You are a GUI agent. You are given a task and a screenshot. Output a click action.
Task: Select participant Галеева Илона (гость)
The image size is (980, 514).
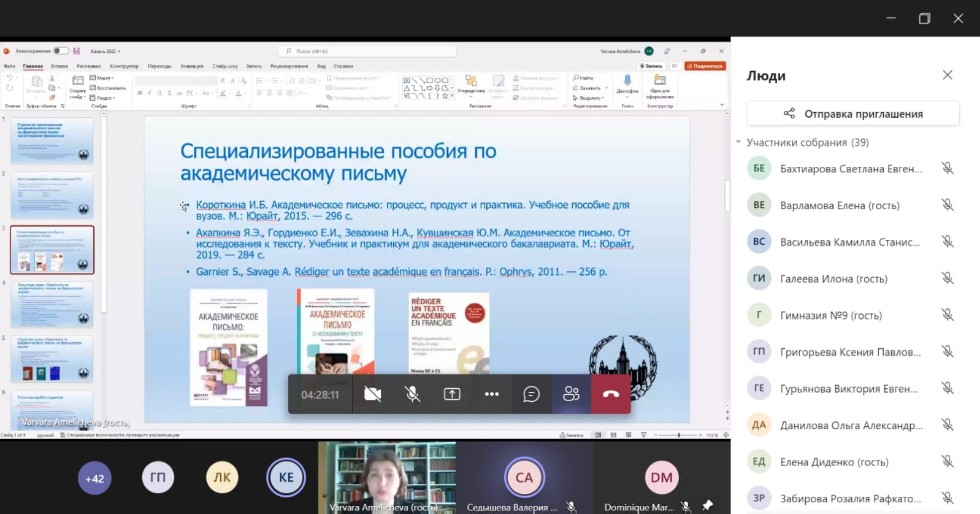832,278
